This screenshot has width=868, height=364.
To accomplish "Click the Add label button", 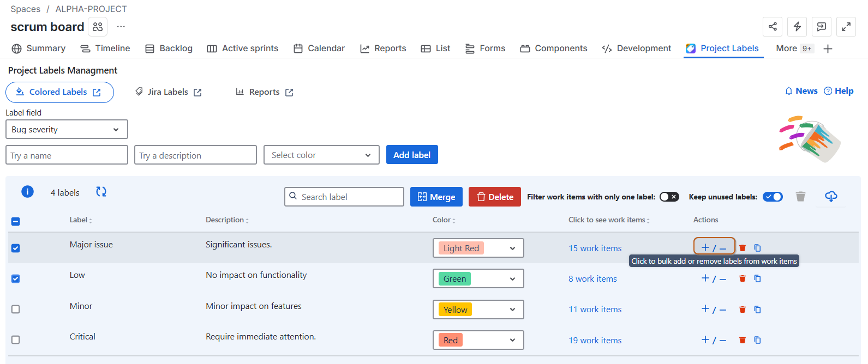I will pyautogui.click(x=412, y=155).
